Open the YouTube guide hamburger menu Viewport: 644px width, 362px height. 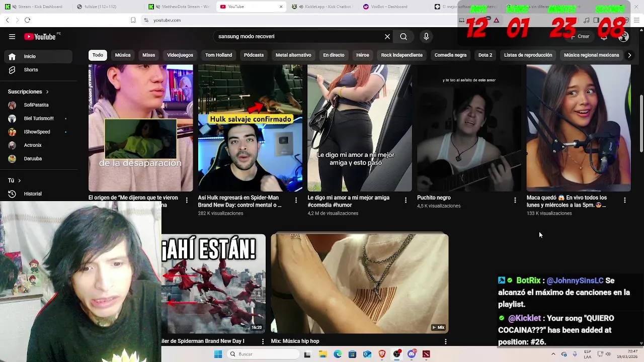[12, 36]
